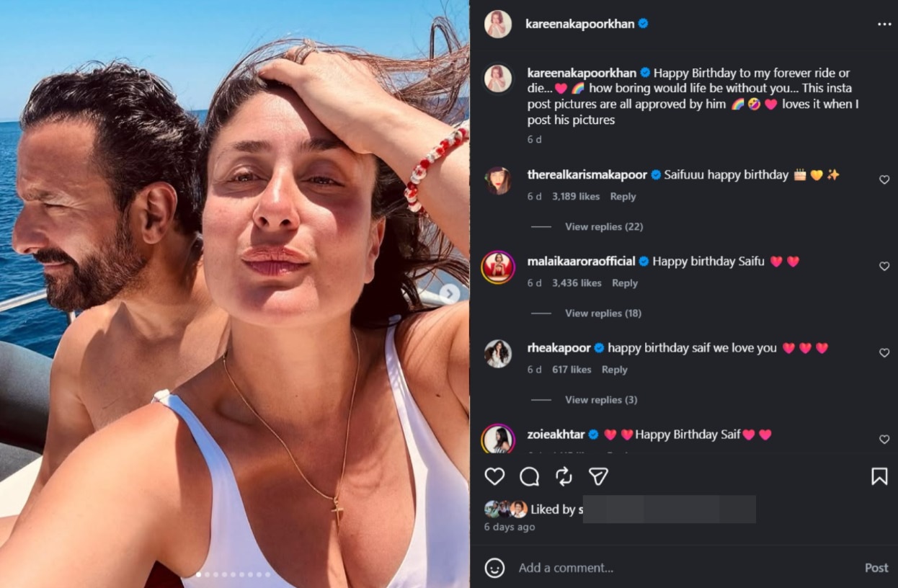Open the comment bubble icon
898x588 pixels.
coord(529,476)
